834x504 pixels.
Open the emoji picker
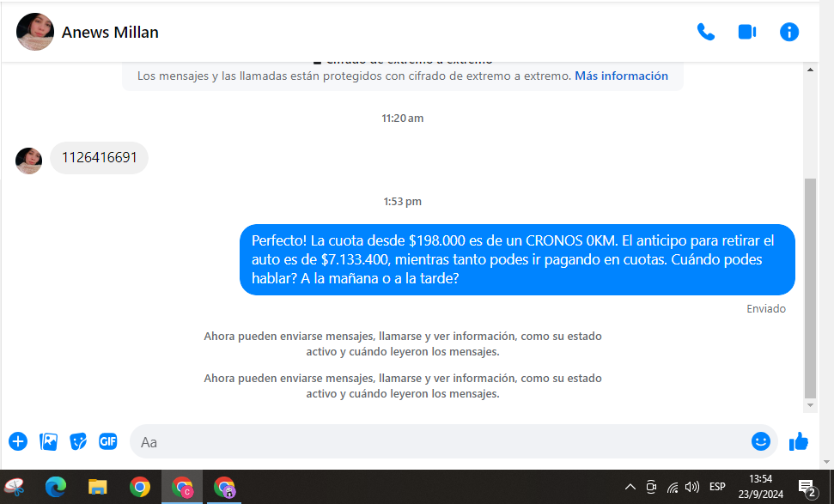[760, 441]
